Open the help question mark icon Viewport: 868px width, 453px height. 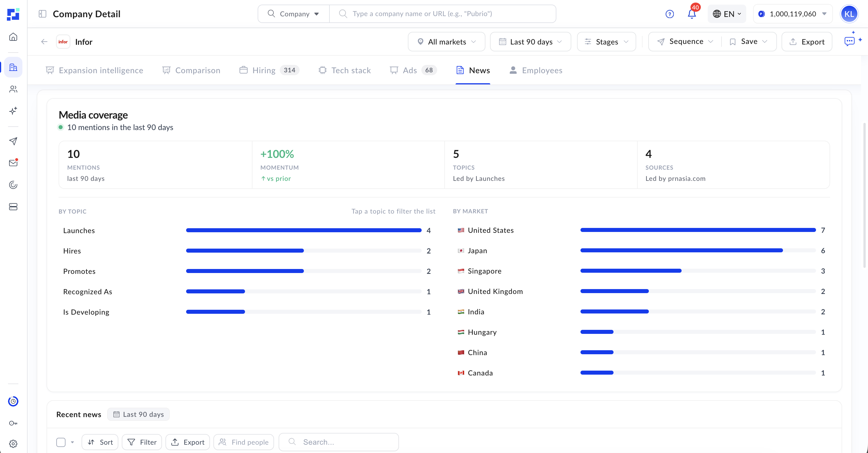click(x=670, y=14)
